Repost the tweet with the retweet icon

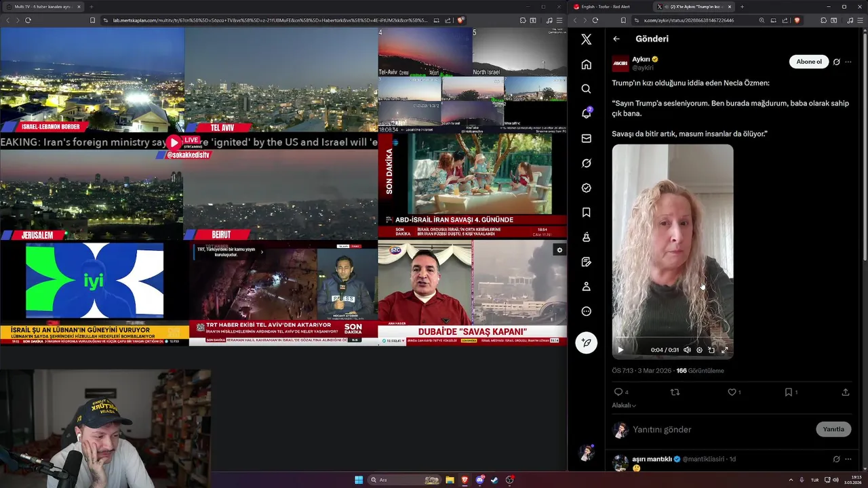click(675, 392)
